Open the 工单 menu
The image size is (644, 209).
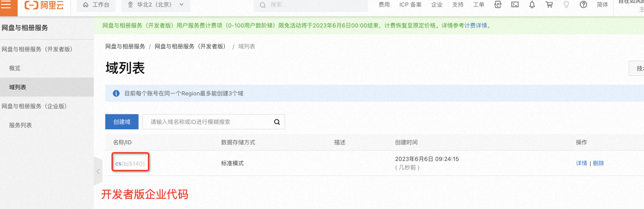479,5
